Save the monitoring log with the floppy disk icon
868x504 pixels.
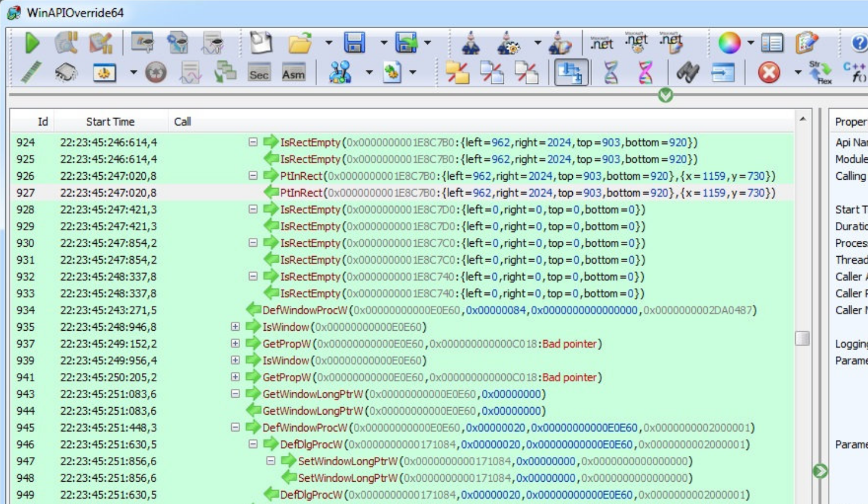[356, 41]
